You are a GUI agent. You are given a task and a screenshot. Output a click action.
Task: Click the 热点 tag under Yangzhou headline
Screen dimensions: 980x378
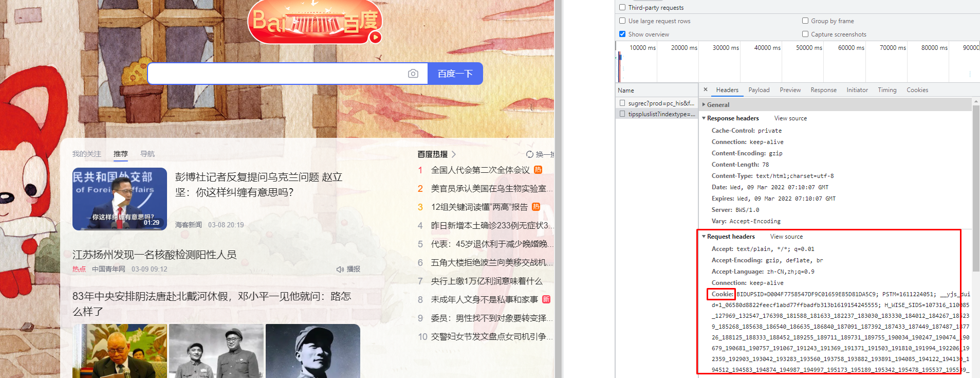[79, 269]
